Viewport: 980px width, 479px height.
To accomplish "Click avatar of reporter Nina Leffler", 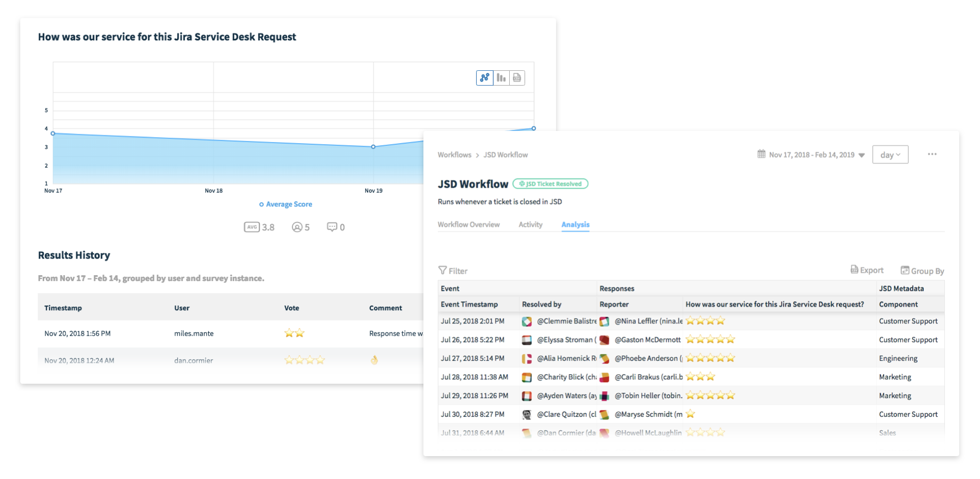I will pos(605,321).
